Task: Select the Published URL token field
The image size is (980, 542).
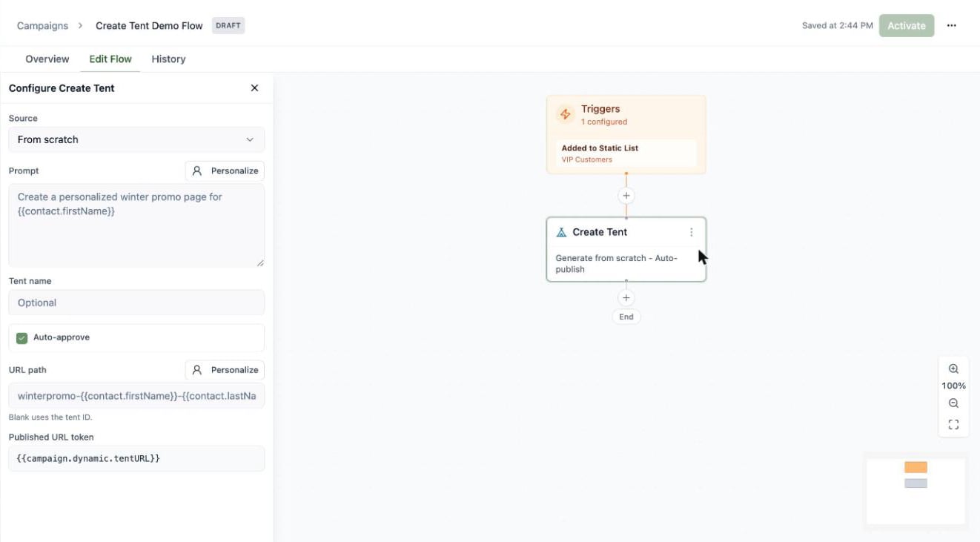Action: (136, 458)
